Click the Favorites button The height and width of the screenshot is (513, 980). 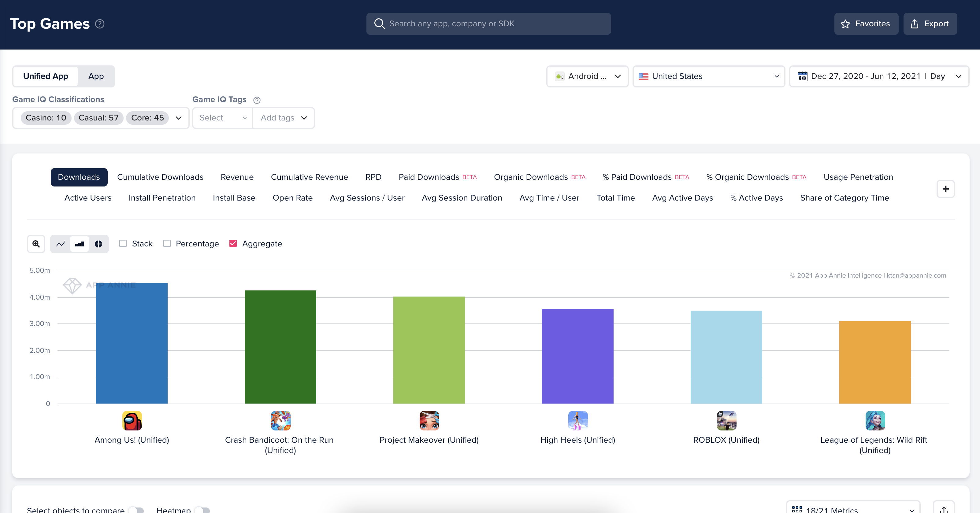pyautogui.click(x=866, y=24)
